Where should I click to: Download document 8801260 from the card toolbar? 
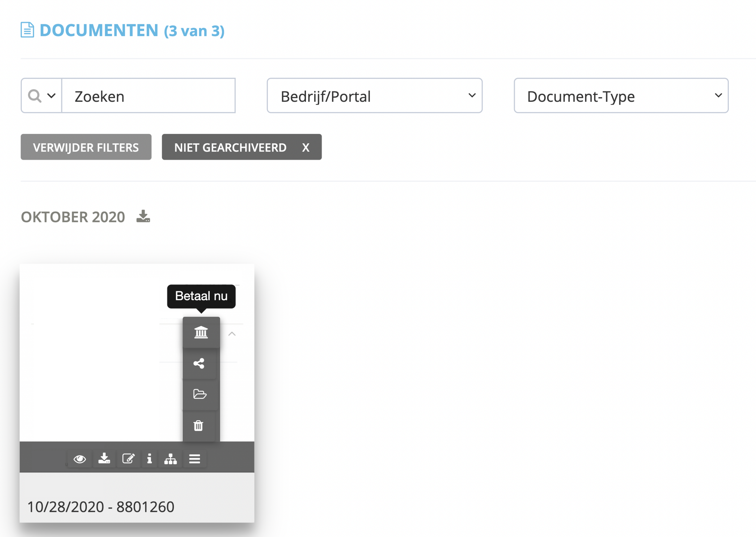(104, 459)
